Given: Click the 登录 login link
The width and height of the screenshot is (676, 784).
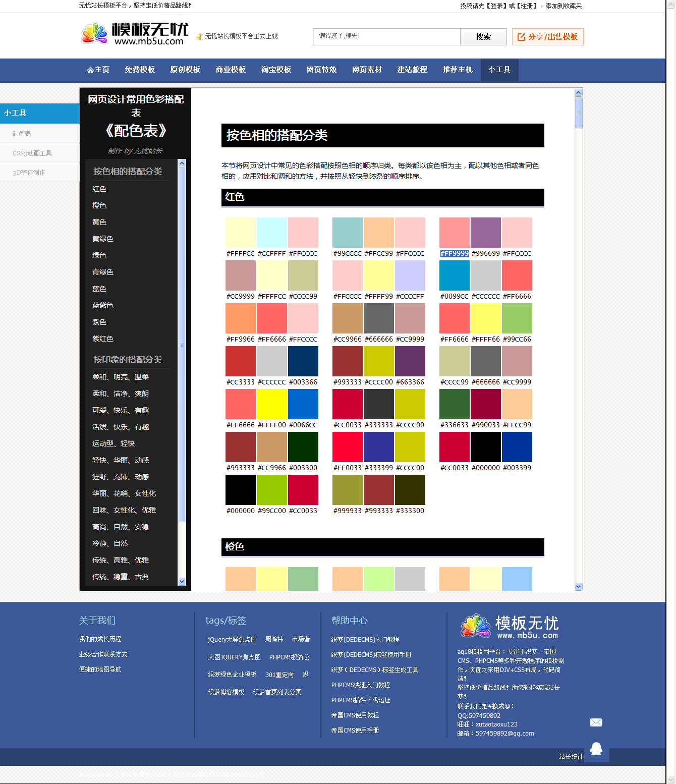Looking at the screenshot, I should click(x=496, y=6).
